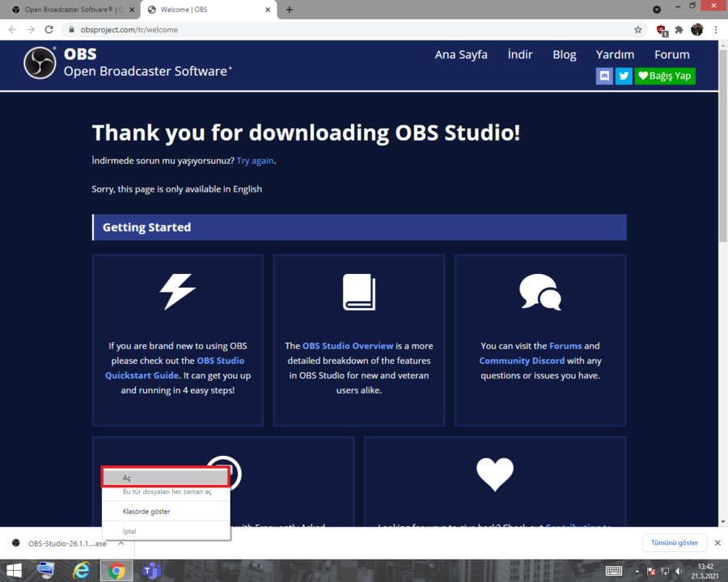Click the Chrome profile avatar
The height and width of the screenshot is (582, 728).
click(697, 30)
